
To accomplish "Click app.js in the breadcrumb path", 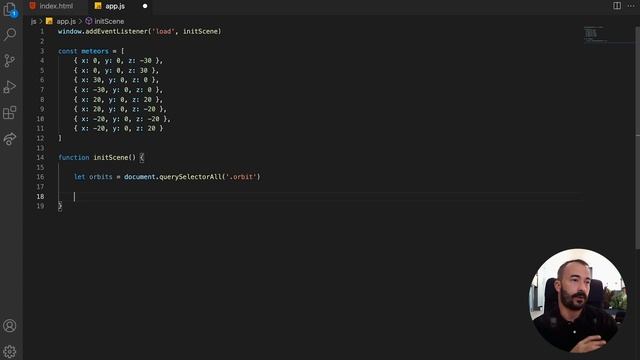I will click(66, 21).
